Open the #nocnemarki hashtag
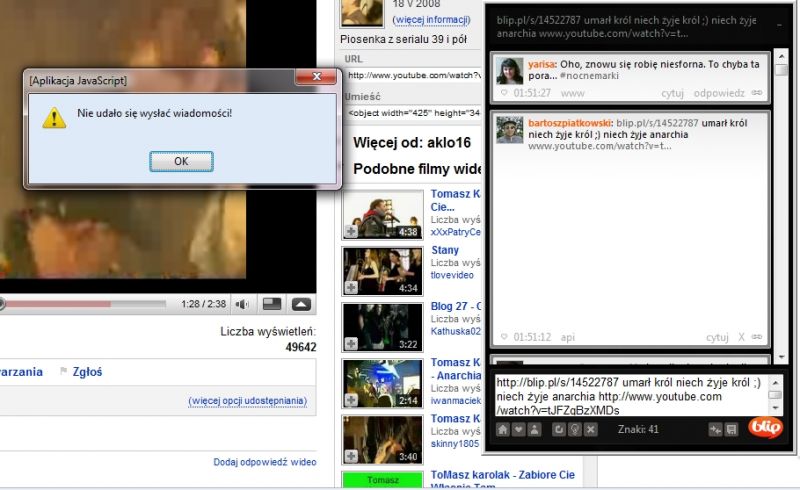800x490 pixels. tap(589, 76)
